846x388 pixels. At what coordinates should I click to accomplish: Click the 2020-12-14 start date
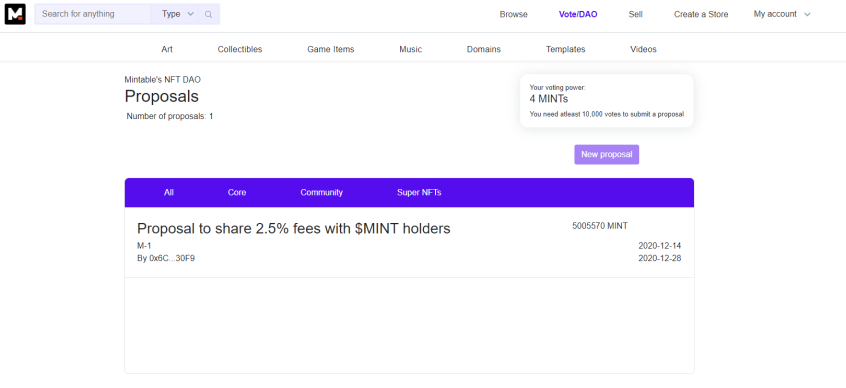click(x=659, y=246)
